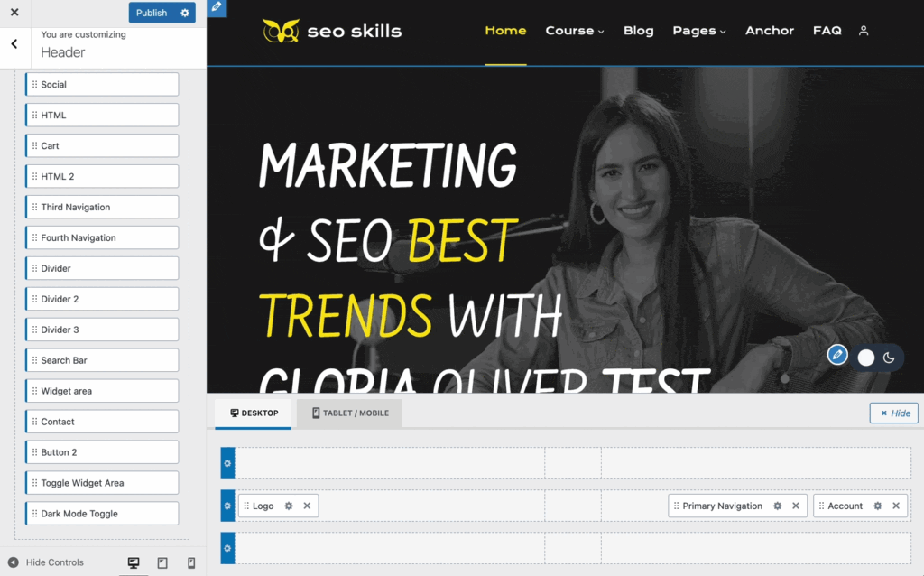Open settings for the top header row
Viewport: 924px width, 576px height.
click(x=227, y=463)
